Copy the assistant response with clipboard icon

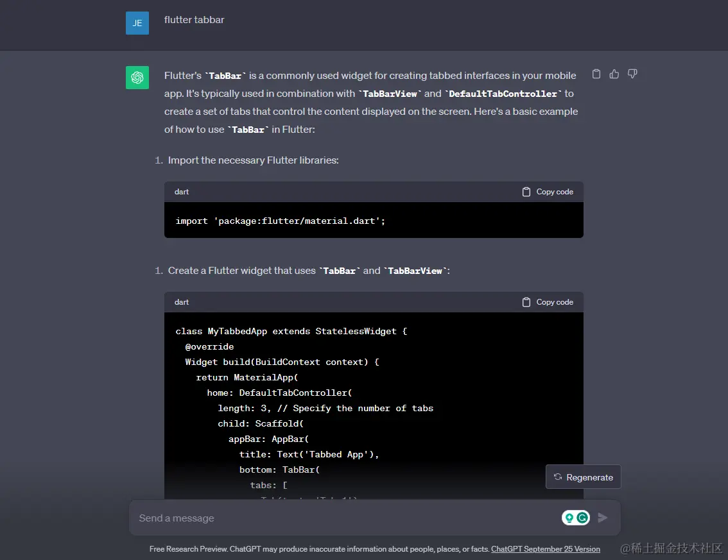(x=596, y=74)
